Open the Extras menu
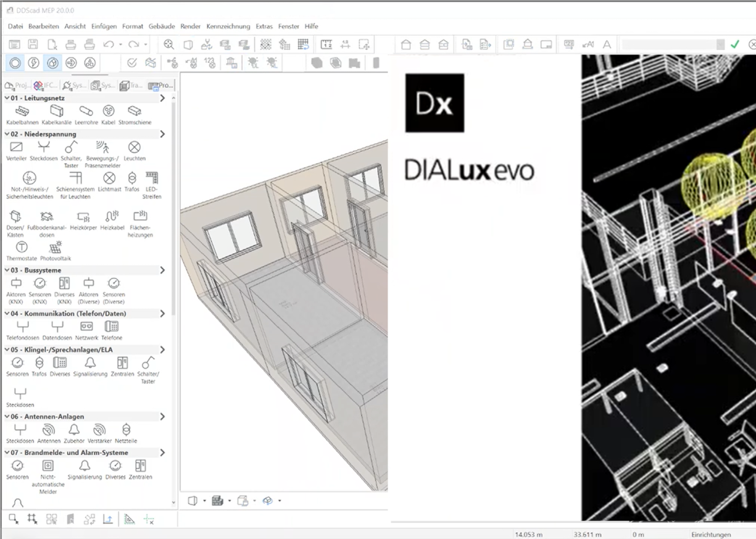 pos(264,27)
